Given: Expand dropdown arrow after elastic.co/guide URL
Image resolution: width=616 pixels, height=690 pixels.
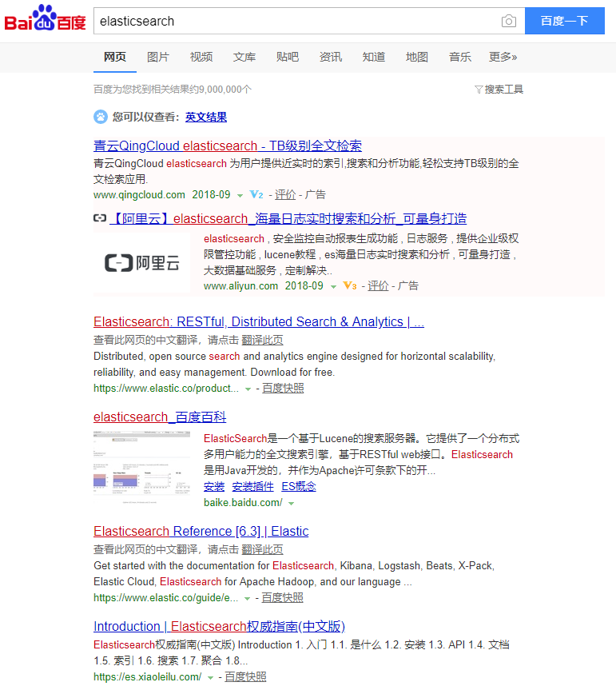Looking at the screenshot, I should [x=247, y=599].
